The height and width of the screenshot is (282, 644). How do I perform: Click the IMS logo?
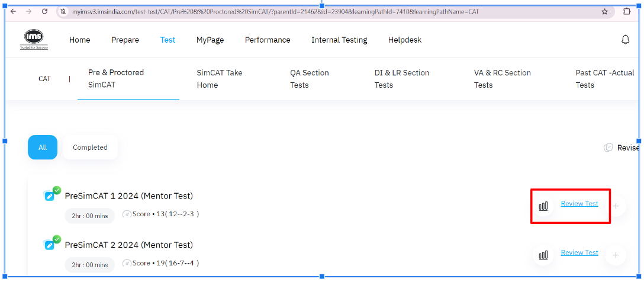pyautogui.click(x=34, y=40)
